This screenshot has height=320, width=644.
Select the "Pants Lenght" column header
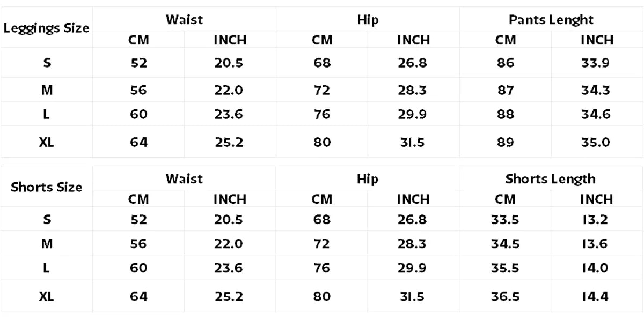tap(551, 20)
